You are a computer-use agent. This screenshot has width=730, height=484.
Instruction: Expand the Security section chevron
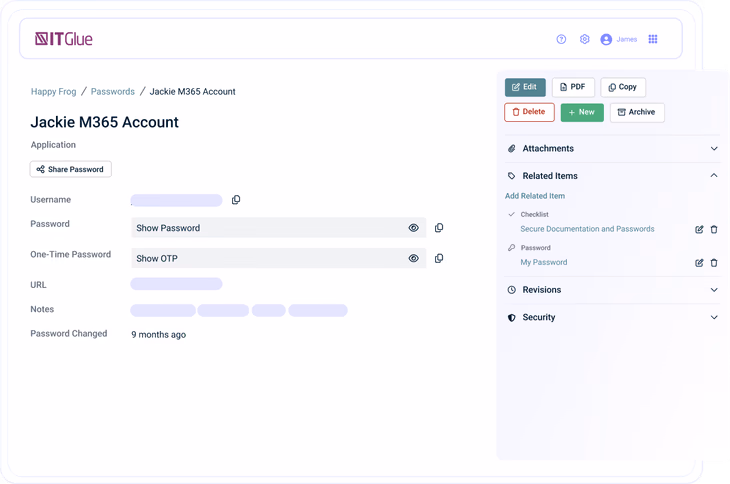point(714,317)
